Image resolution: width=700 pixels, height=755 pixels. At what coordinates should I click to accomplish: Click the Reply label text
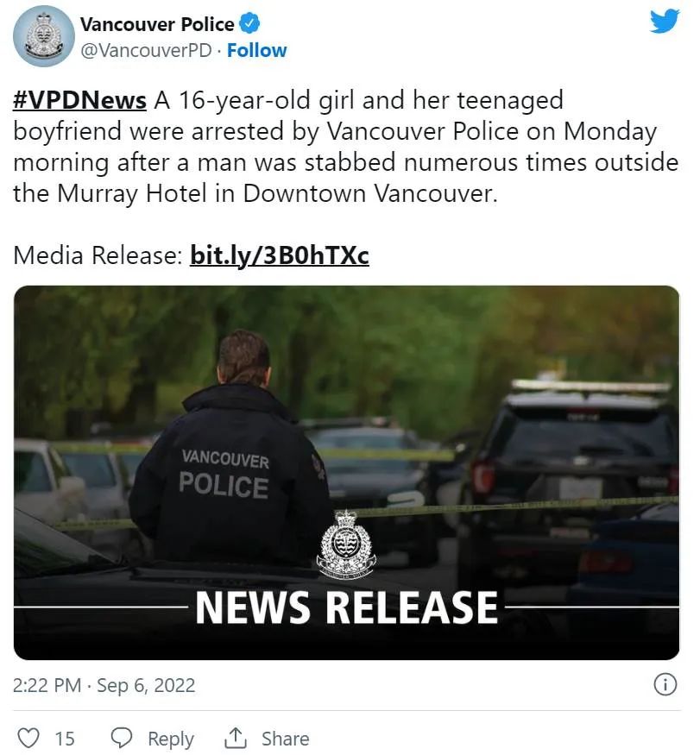click(171, 739)
